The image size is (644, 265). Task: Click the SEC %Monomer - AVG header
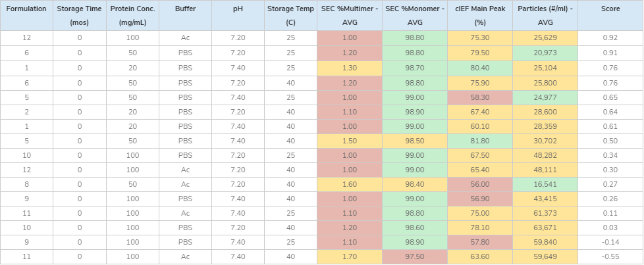click(414, 16)
